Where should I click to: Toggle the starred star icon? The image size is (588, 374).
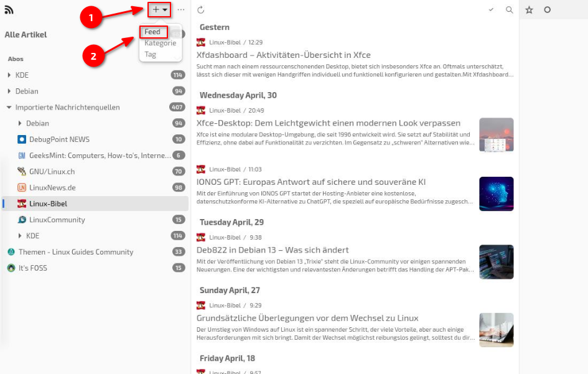coord(529,10)
